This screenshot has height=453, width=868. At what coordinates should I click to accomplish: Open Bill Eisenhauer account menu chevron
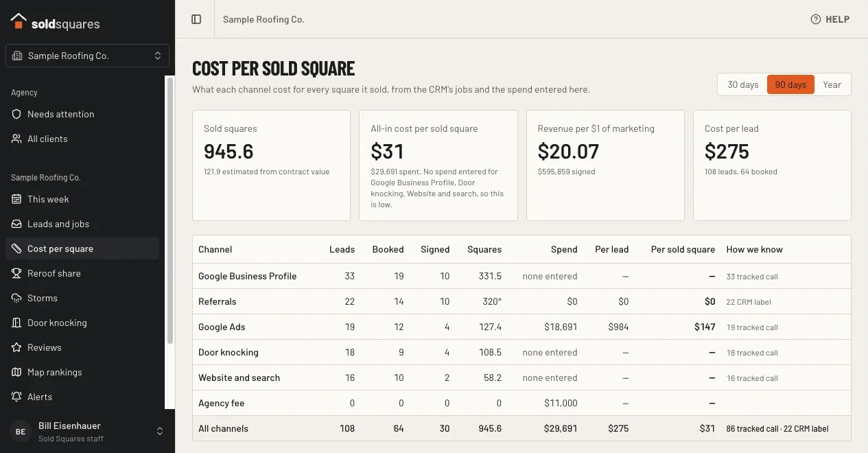[x=160, y=432]
